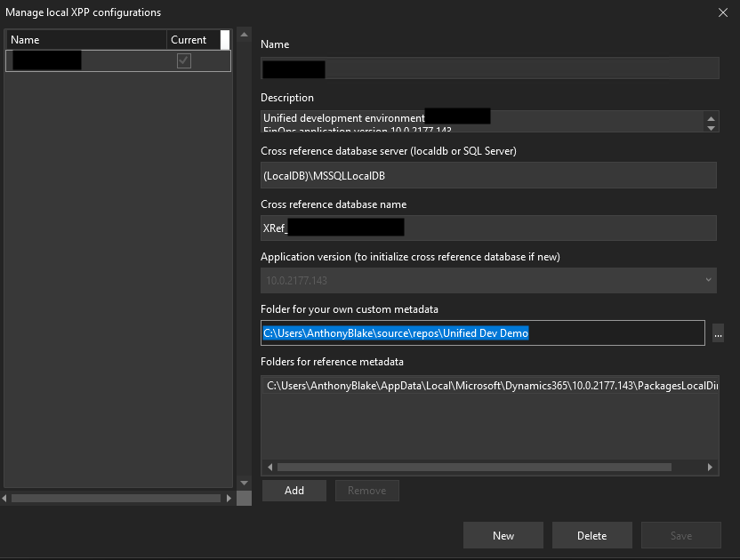Click configuration list horizontal scroll left arrow
Viewport: 740px width, 560px height.
coord(4,498)
